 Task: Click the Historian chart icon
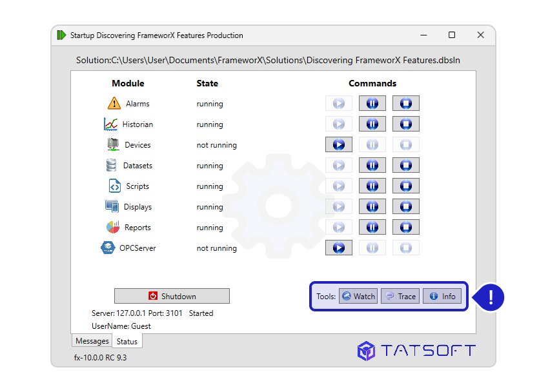[x=111, y=124]
